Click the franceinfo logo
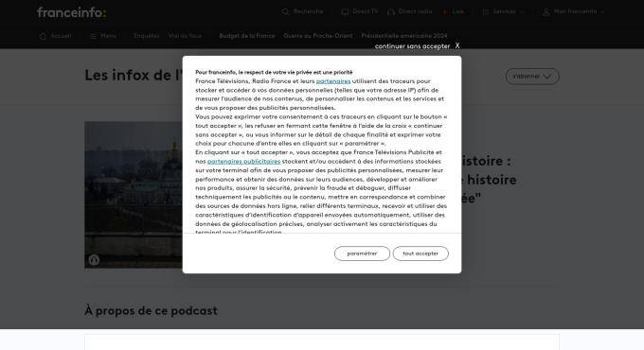 (71, 12)
